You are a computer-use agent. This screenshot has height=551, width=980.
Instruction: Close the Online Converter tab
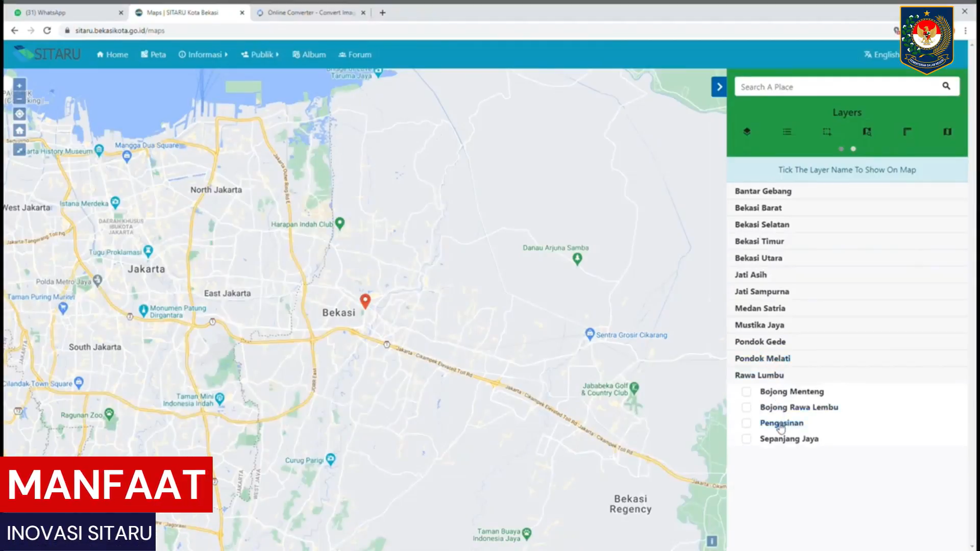[363, 13]
